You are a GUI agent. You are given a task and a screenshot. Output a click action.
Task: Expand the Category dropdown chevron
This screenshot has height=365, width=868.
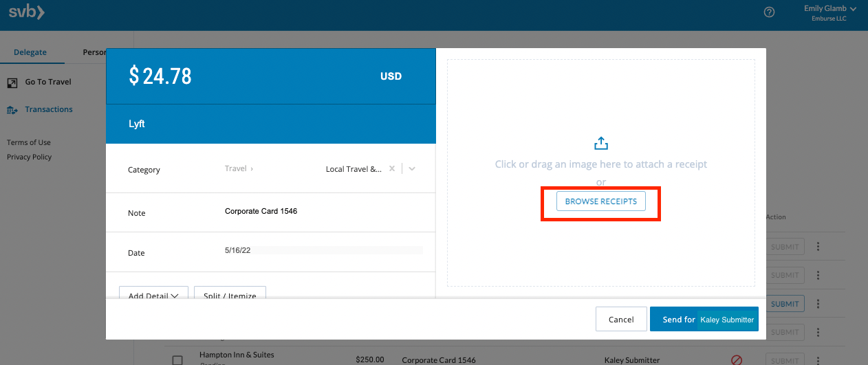click(x=412, y=168)
